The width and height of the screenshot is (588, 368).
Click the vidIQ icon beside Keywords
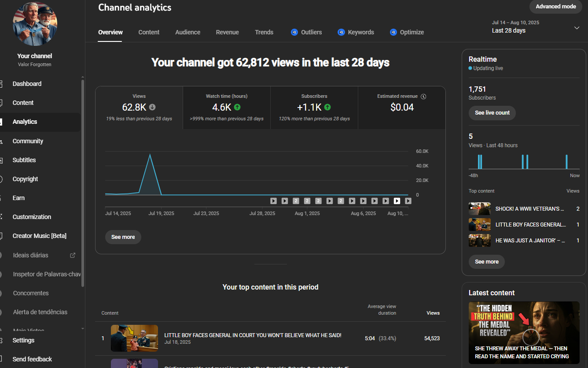(341, 32)
